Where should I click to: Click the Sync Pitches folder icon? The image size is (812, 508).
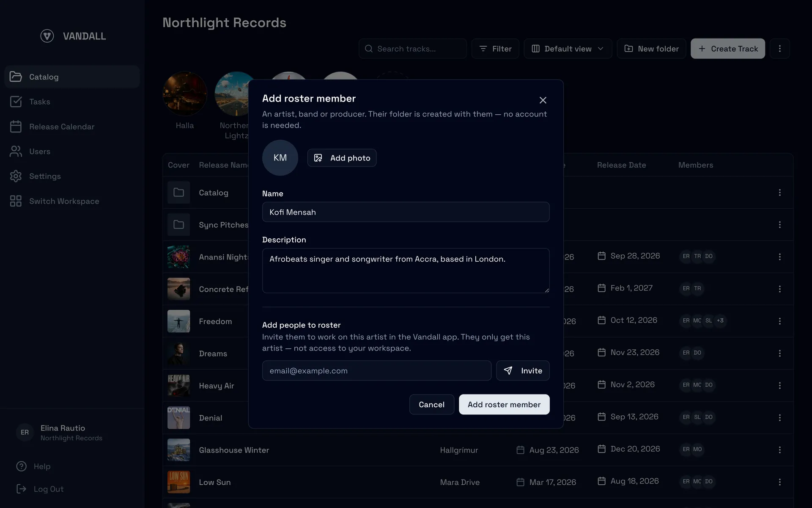178,225
